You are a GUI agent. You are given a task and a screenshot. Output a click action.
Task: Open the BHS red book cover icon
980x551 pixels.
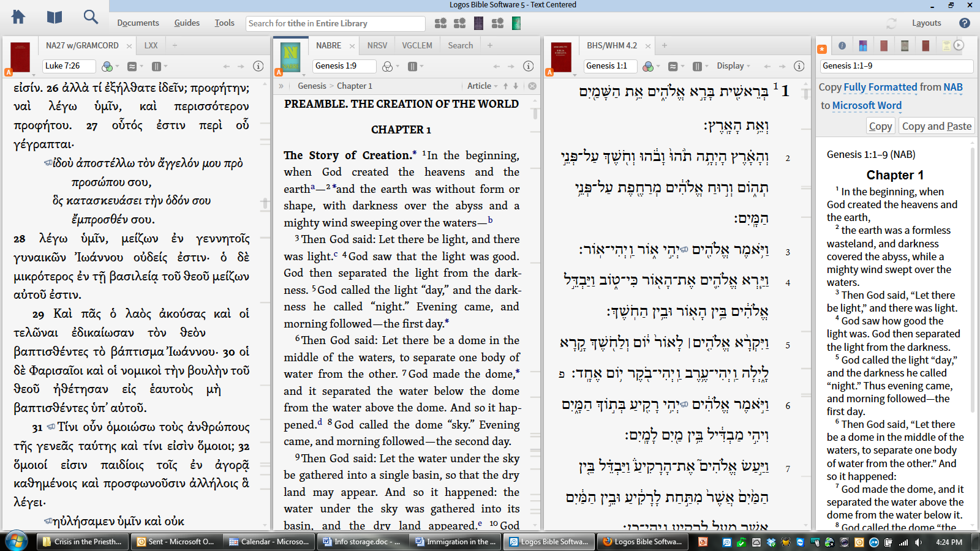pyautogui.click(x=561, y=57)
